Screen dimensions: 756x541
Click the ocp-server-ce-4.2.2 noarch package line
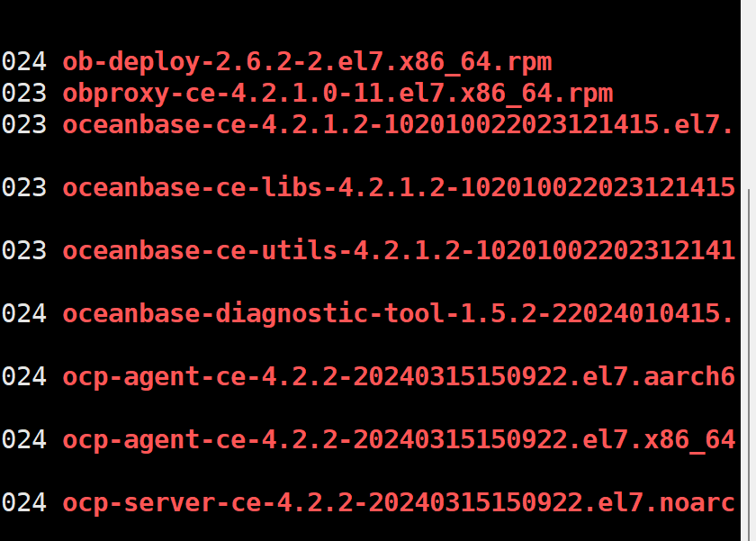[398, 503]
